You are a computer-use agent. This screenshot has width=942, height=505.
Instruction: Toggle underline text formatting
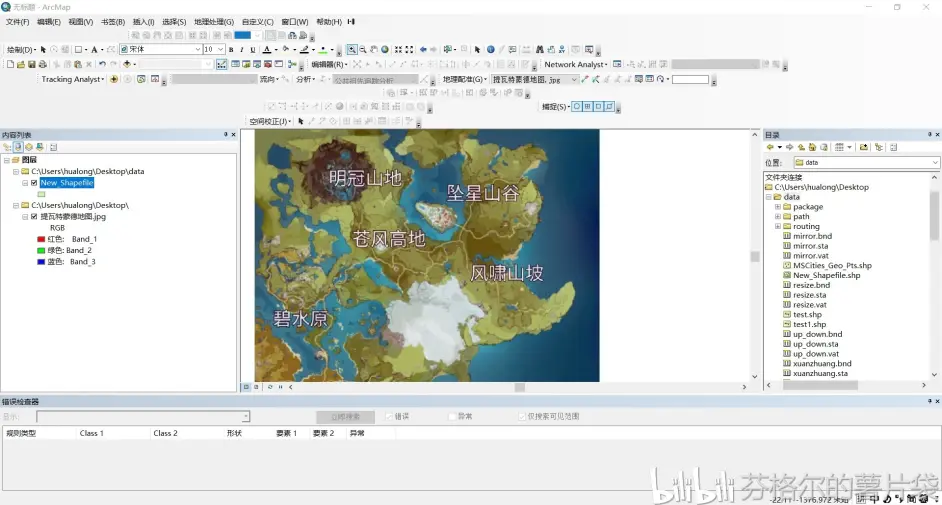tap(253, 49)
